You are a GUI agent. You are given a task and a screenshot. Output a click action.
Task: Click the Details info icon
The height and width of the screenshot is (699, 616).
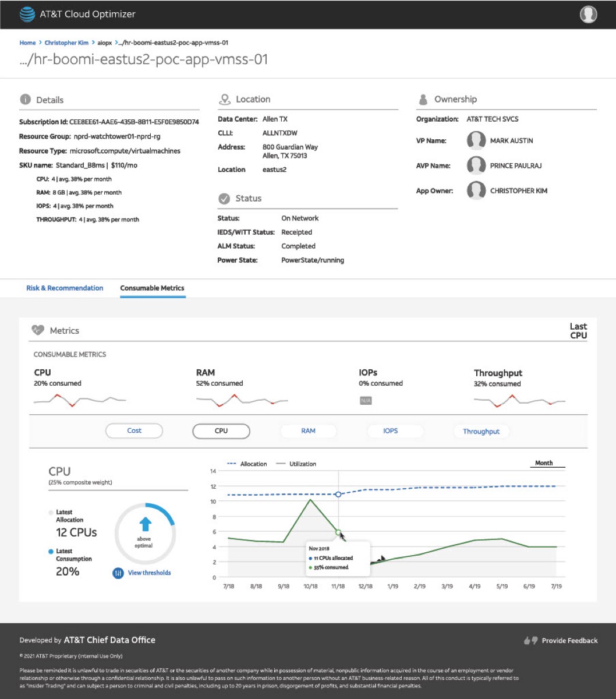tap(25, 100)
